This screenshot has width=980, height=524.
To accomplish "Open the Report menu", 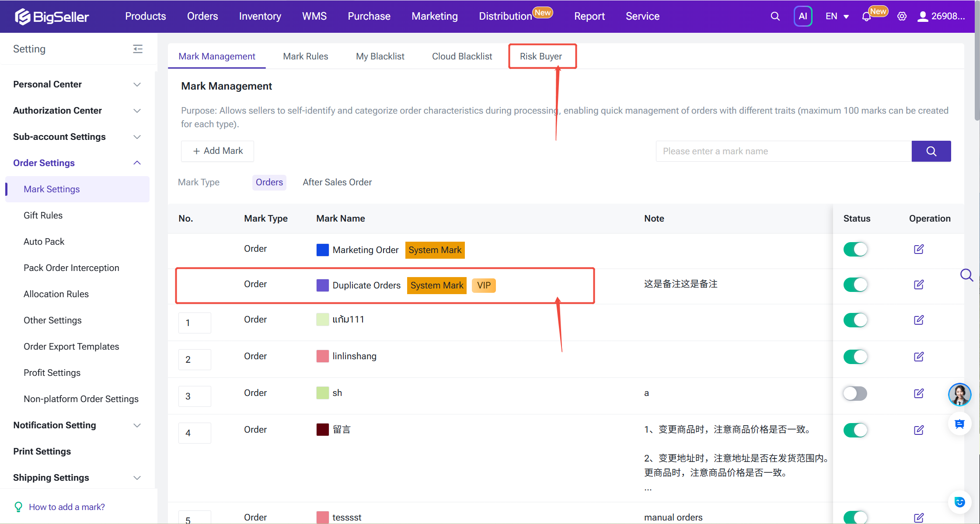I will (589, 16).
